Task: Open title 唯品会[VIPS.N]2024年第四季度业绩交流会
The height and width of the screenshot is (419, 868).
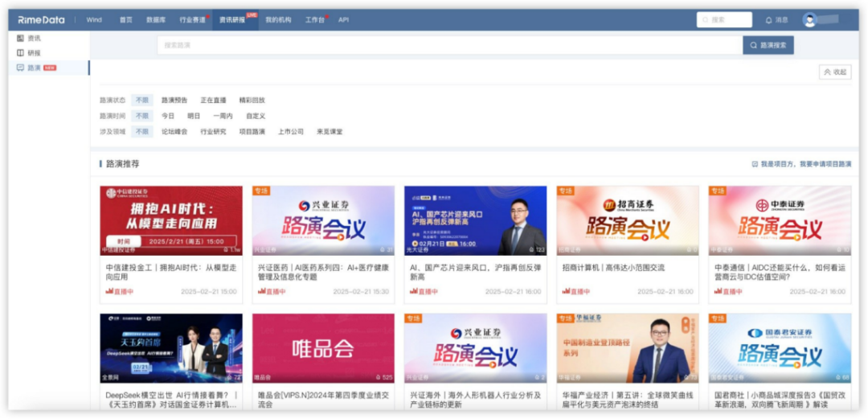Action: point(323,401)
